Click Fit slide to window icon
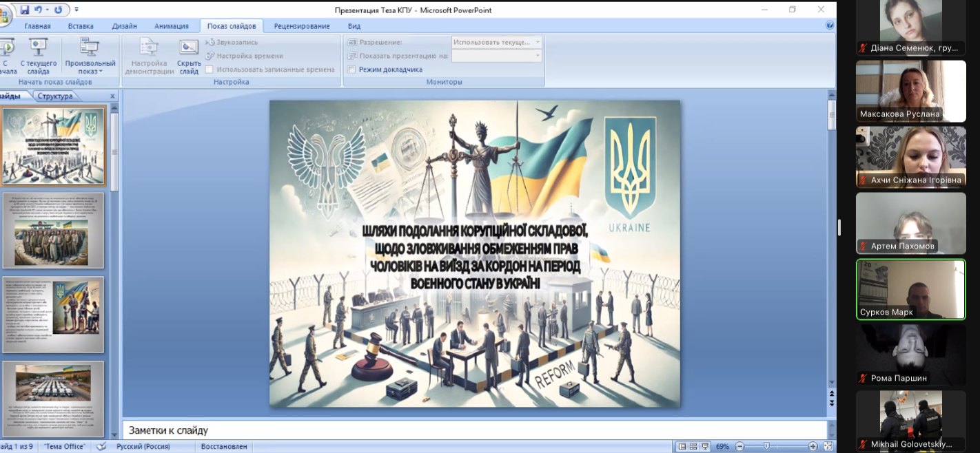Viewport: 980px width, 453px height. click(828, 446)
